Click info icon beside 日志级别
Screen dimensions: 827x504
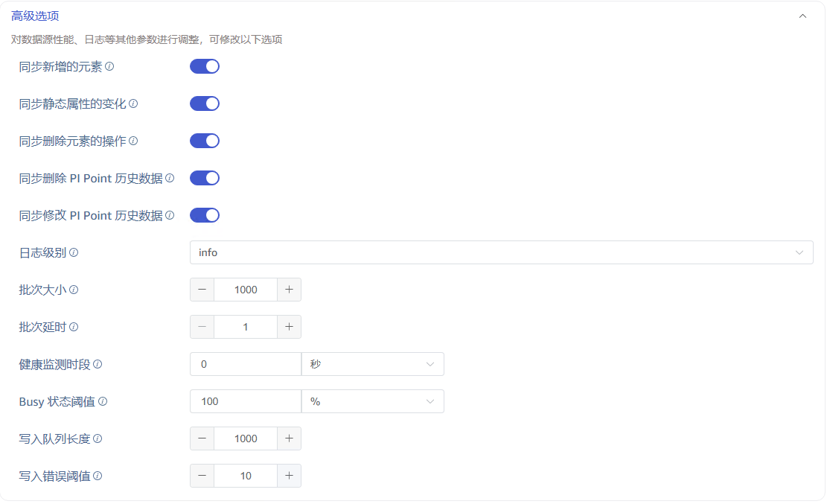click(74, 252)
